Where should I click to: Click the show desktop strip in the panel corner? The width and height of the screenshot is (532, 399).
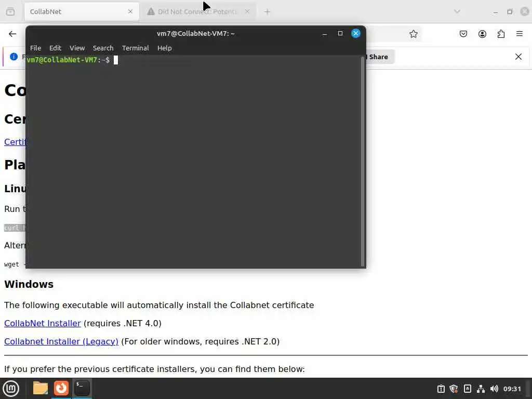[x=528, y=389]
